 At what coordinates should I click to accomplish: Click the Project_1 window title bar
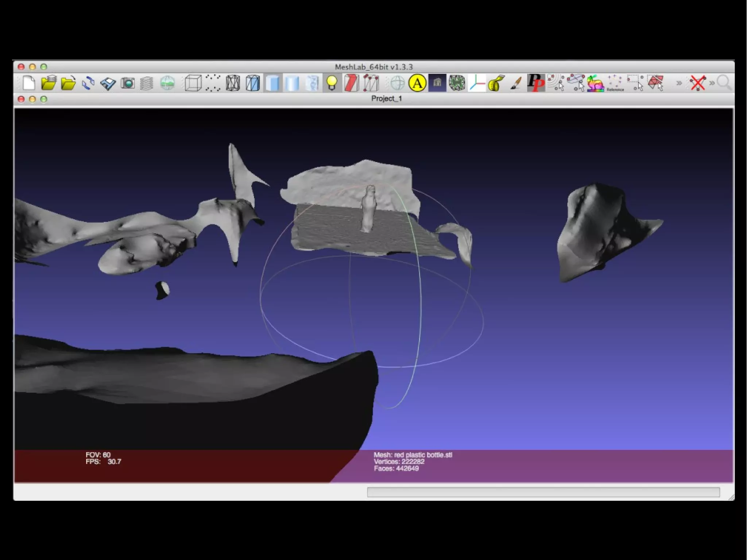tap(386, 99)
